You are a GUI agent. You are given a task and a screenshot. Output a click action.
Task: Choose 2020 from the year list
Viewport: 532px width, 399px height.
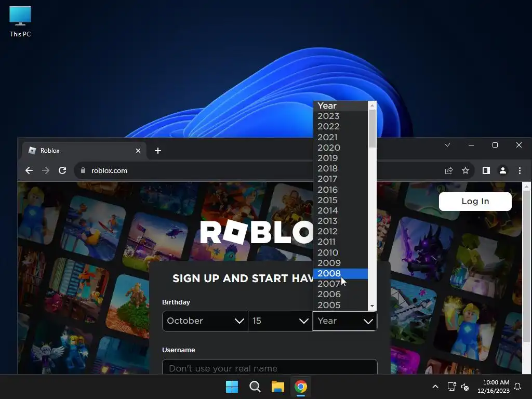tap(340, 148)
